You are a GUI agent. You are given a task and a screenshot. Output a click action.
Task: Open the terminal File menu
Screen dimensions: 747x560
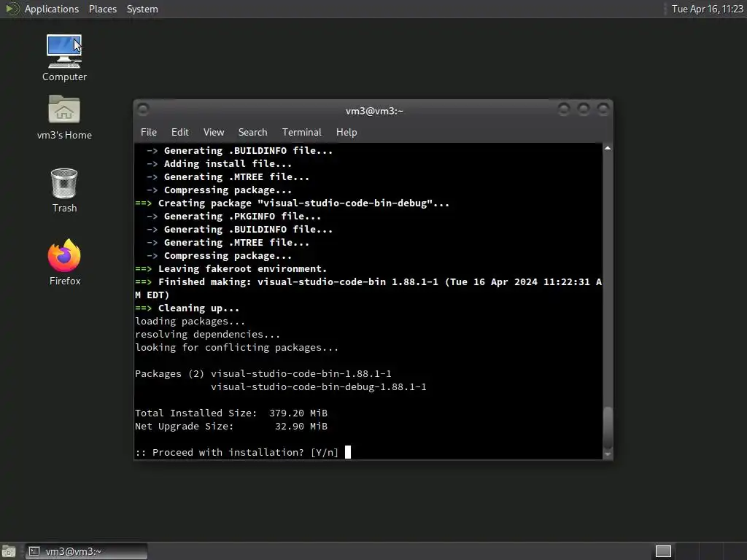tap(149, 132)
